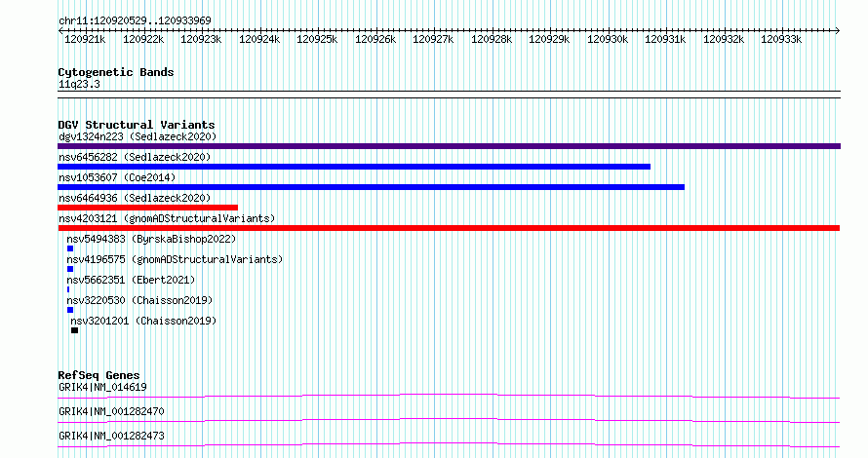Click the magenta GRIK4|NM_014619 transcript line
Viewport: 868px width, 458px height.
click(x=449, y=396)
